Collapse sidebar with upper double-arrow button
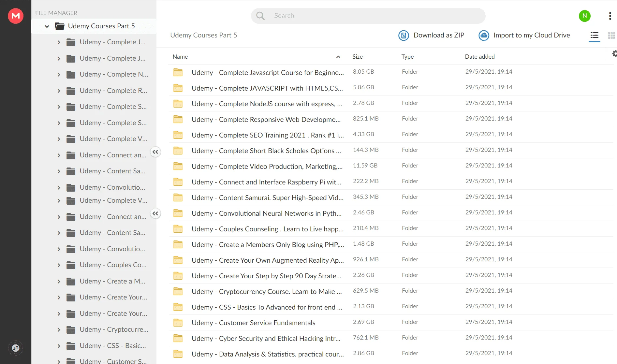This screenshot has width=617, height=364. click(x=155, y=152)
